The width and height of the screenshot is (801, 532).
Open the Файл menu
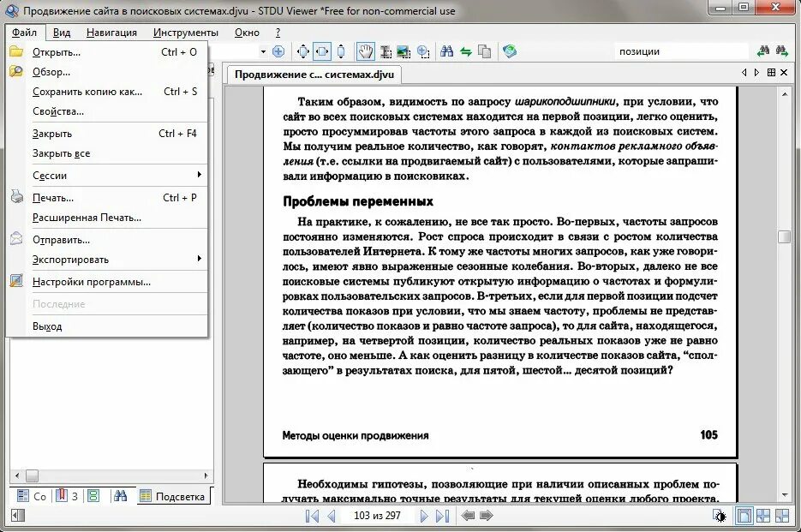point(24,33)
